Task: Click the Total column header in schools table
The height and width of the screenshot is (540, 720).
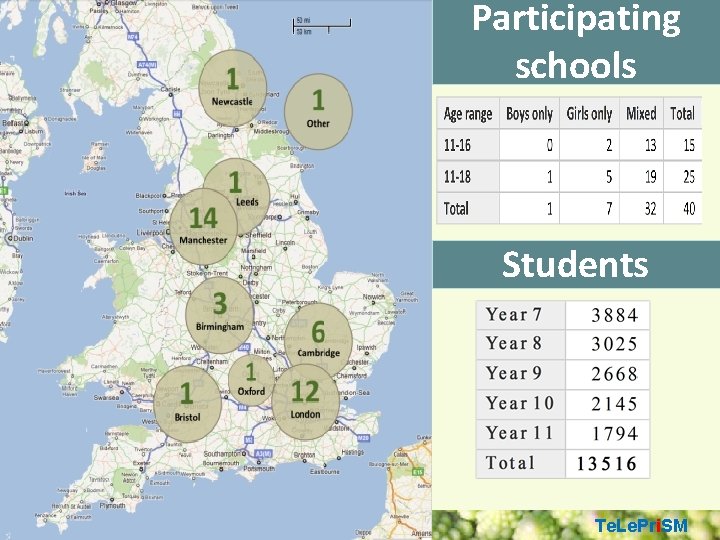Action: click(682, 113)
